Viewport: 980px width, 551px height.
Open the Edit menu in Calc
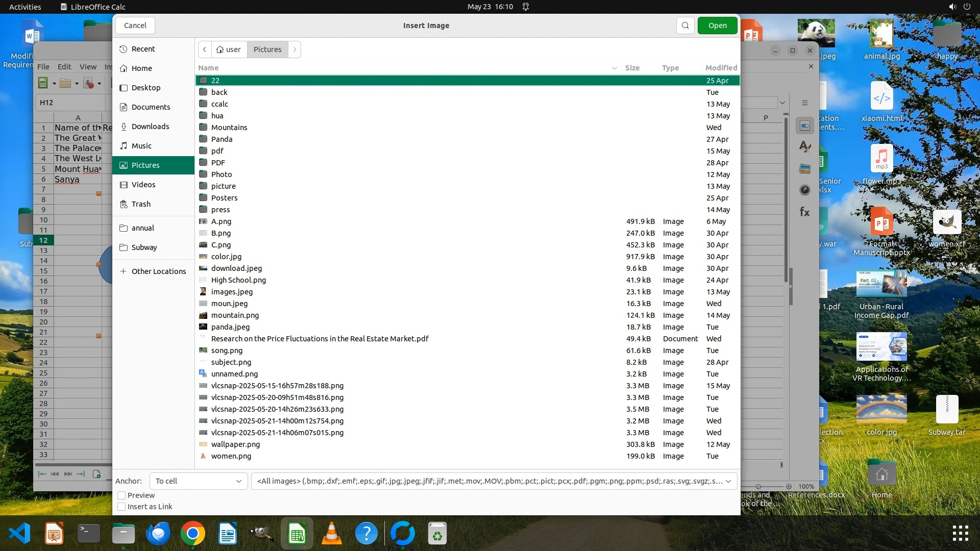pos(64,67)
